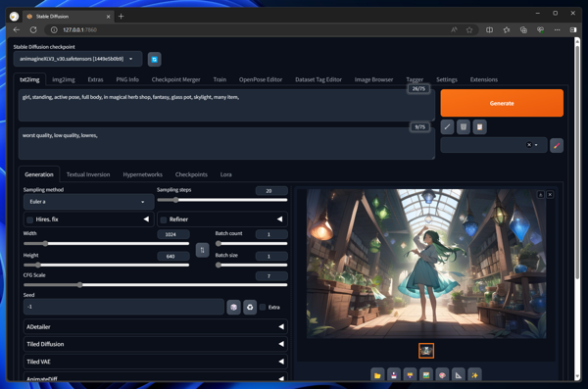Expand the Tiled Diffusion accordion
This screenshot has width=588, height=389.
pyautogui.click(x=155, y=344)
